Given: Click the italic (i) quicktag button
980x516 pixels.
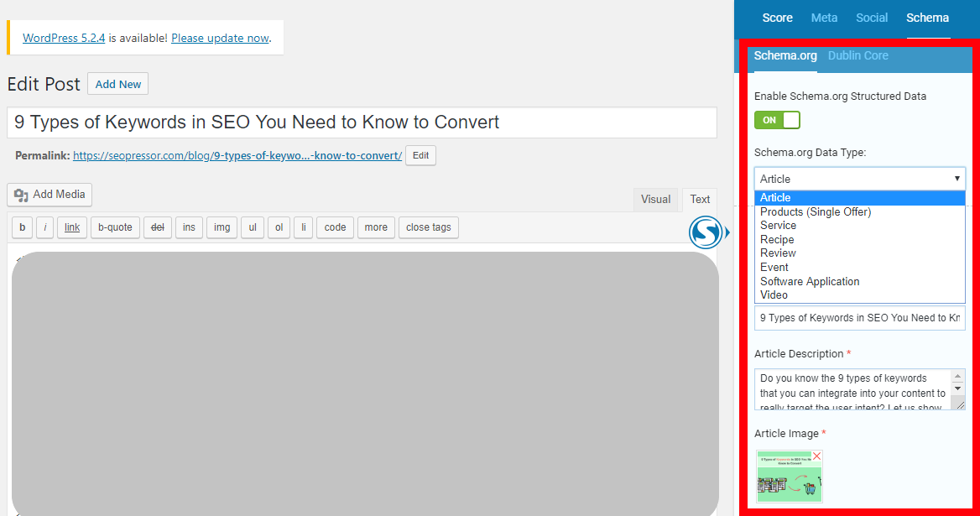Looking at the screenshot, I should point(45,227).
